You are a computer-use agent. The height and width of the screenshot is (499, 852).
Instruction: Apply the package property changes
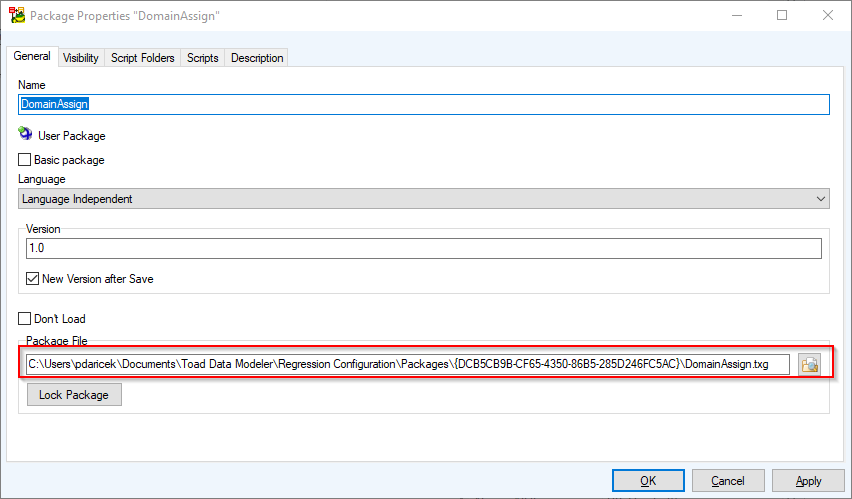point(809,481)
